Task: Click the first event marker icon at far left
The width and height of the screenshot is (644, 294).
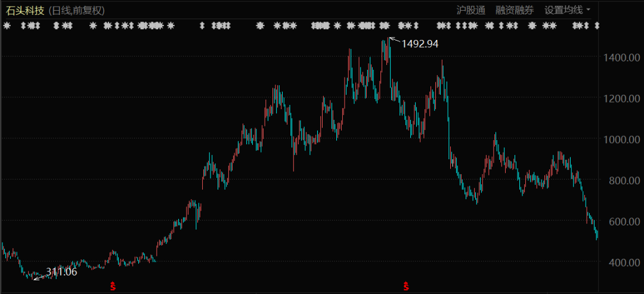Action: click(7, 26)
